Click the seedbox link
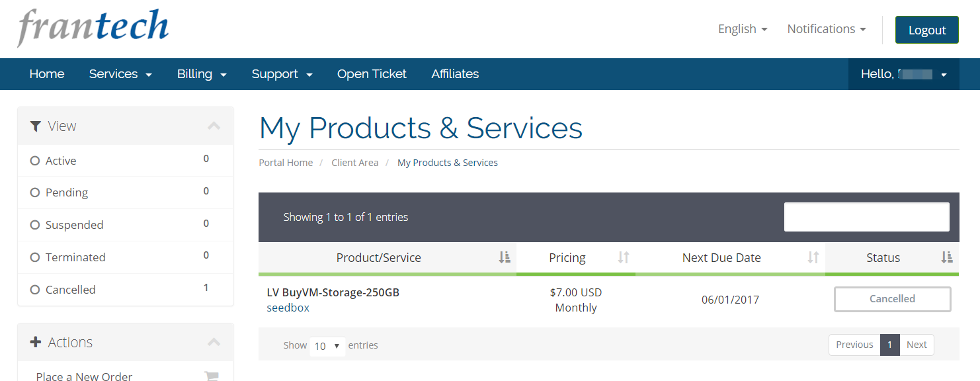This screenshot has width=980, height=381. pos(288,308)
